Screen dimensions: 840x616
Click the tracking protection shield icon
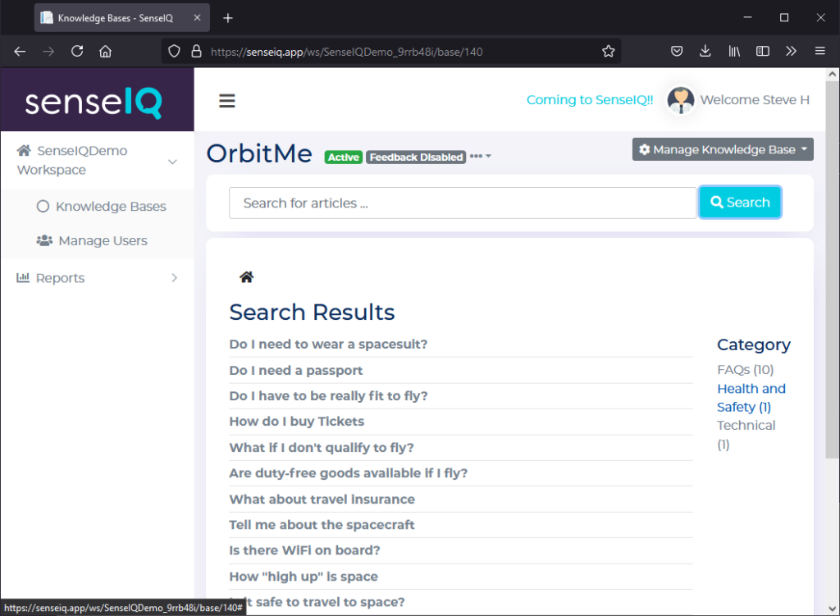click(174, 52)
